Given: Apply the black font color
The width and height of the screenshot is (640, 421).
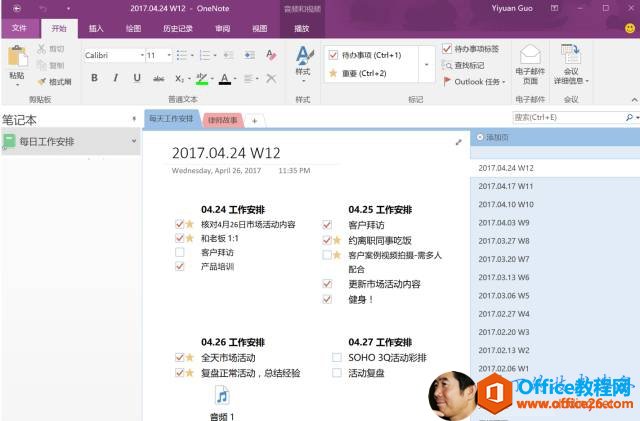Looking at the screenshot, I should [x=225, y=78].
